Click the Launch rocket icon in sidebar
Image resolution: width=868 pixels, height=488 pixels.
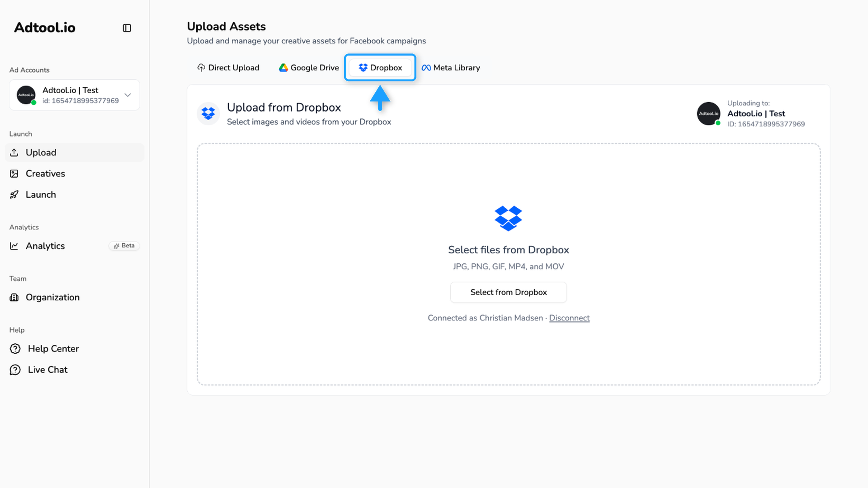14,195
